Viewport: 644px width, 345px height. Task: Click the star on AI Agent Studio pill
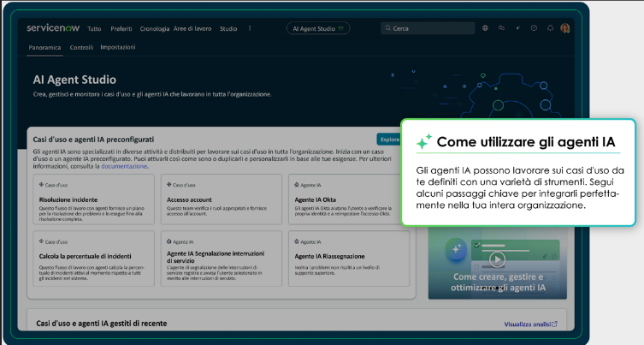coord(340,28)
